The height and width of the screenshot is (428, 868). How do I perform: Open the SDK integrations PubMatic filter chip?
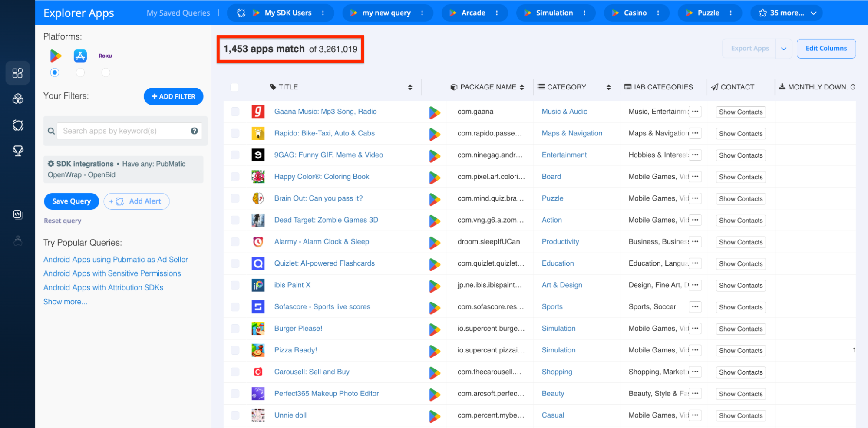123,169
